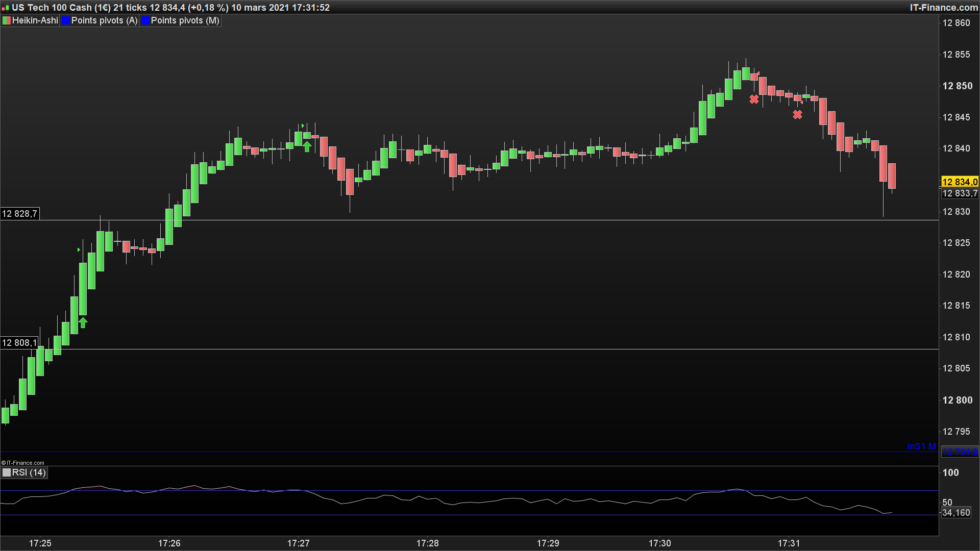Click the green buy arrow near 17:25
This screenshot has height=551, width=980.
(83, 322)
